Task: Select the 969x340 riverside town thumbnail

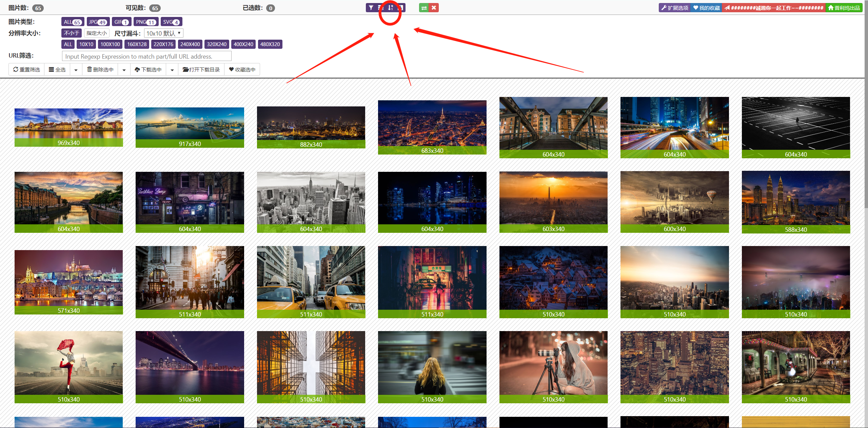Action: [x=68, y=127]
